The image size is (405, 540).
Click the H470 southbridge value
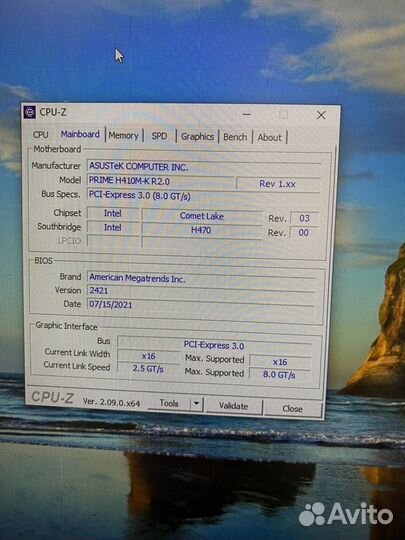pos(201,230)
